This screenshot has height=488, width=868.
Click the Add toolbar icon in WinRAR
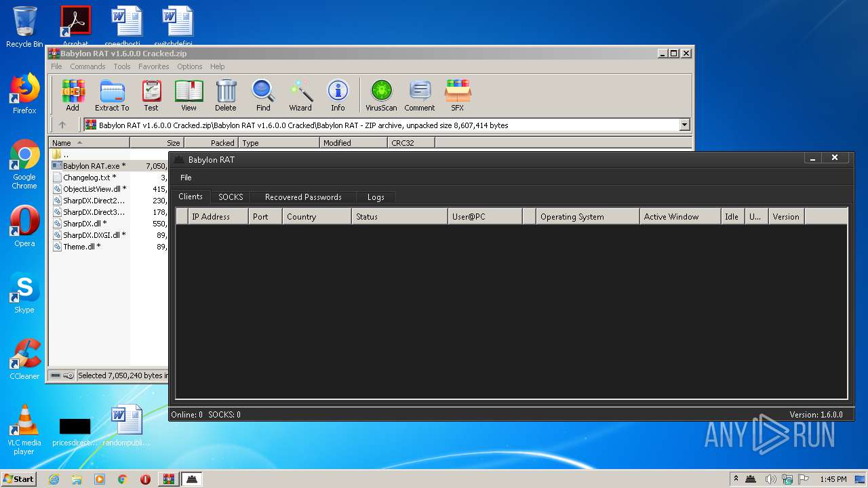(x=73, y=96)
